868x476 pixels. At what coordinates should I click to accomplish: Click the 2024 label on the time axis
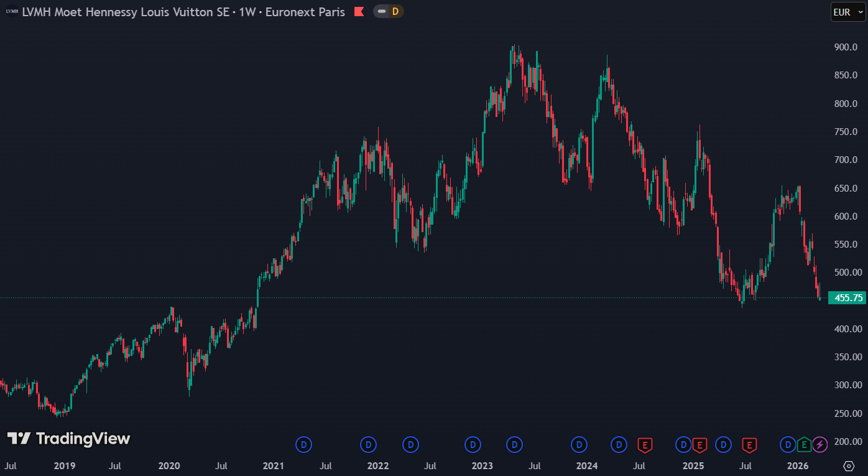click(x=587, y=466)
